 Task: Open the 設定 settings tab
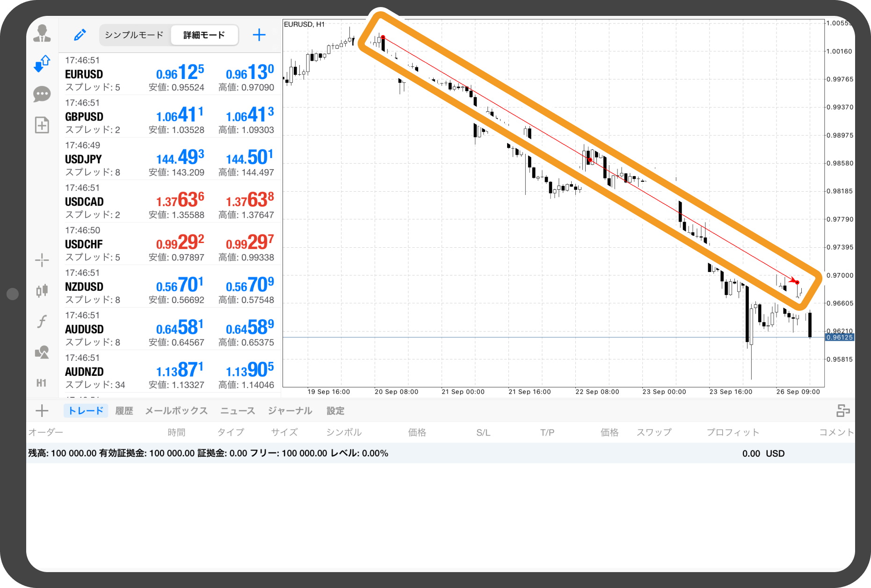coord(335,411)
